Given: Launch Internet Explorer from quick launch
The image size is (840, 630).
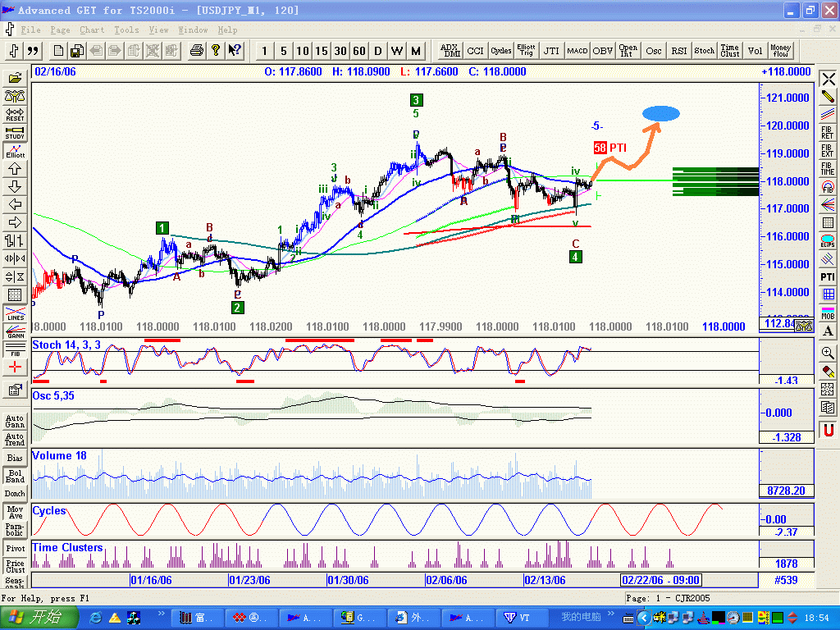Looking at the screenshot, I should pos(96,618).
